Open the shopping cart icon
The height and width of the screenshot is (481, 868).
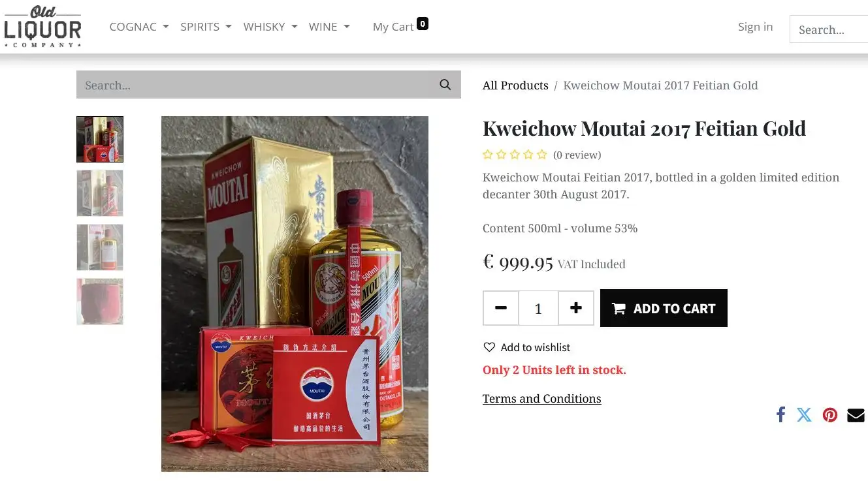click(x=423, y=23)
